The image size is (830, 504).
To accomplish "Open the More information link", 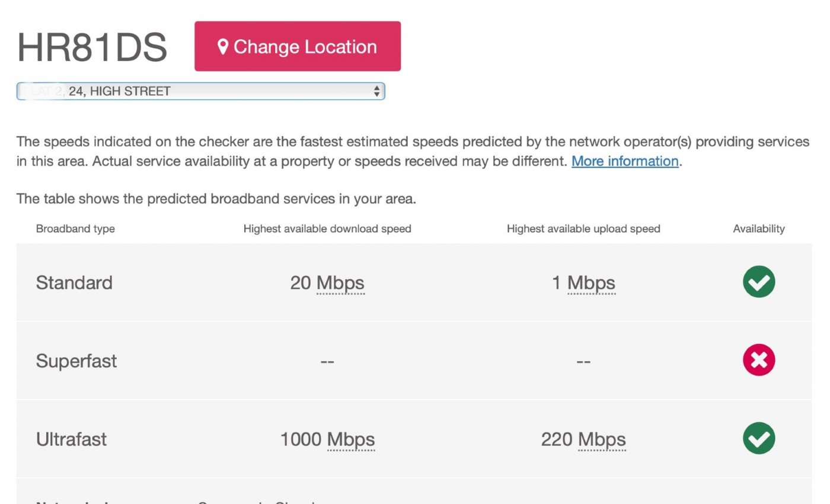I will [625, 161].
